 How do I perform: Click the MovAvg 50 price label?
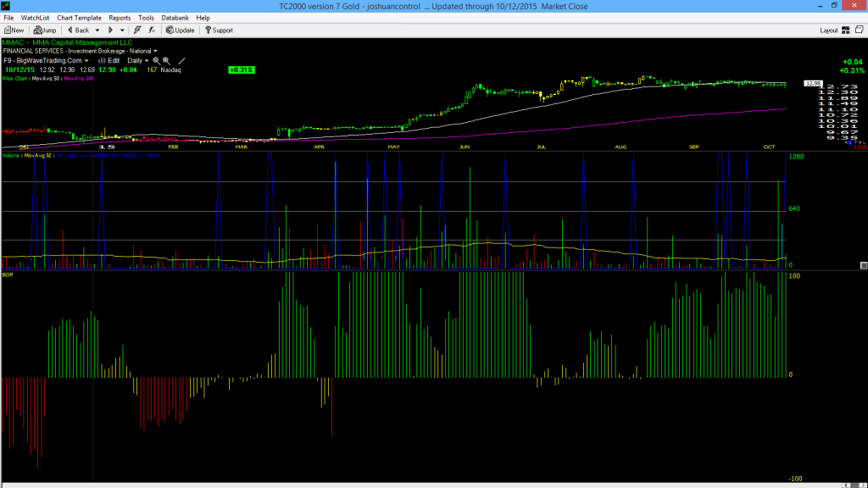click(x=46, y=79)
